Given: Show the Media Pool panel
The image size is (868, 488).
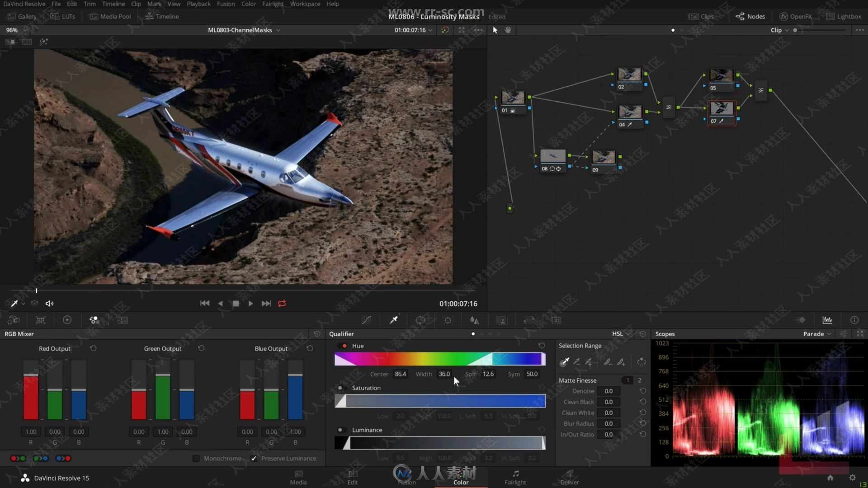Looking at the screenshot, I should tap(110, 16).
